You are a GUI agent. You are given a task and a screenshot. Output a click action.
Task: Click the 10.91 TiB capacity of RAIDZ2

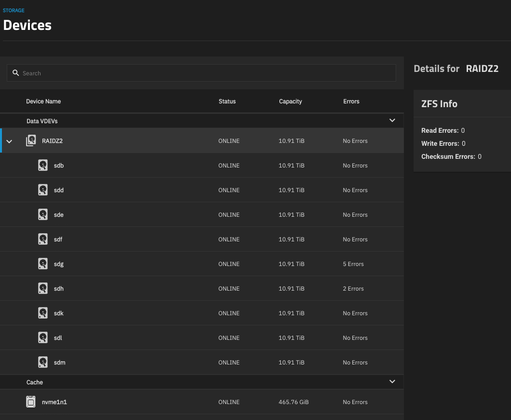tap(291, 141)
